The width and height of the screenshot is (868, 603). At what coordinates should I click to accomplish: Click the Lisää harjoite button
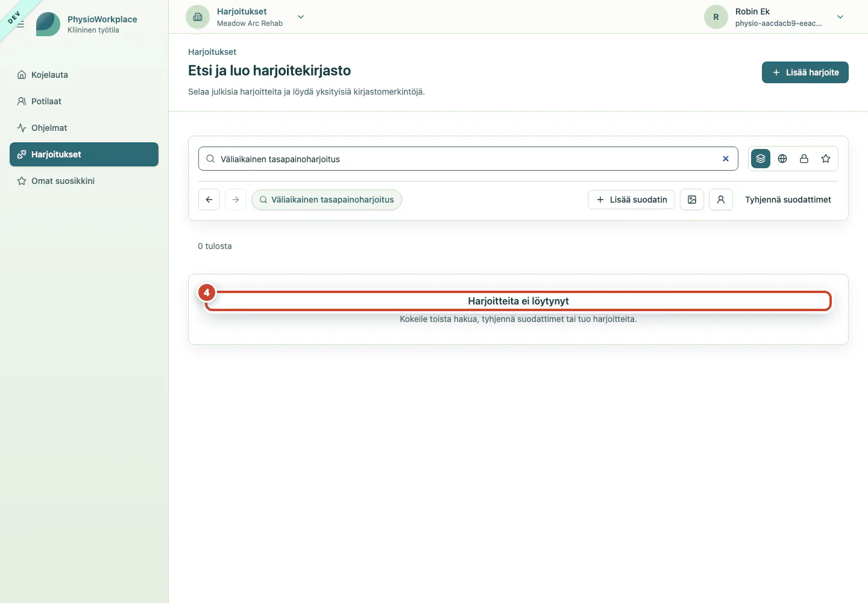(x=805, y=72)
